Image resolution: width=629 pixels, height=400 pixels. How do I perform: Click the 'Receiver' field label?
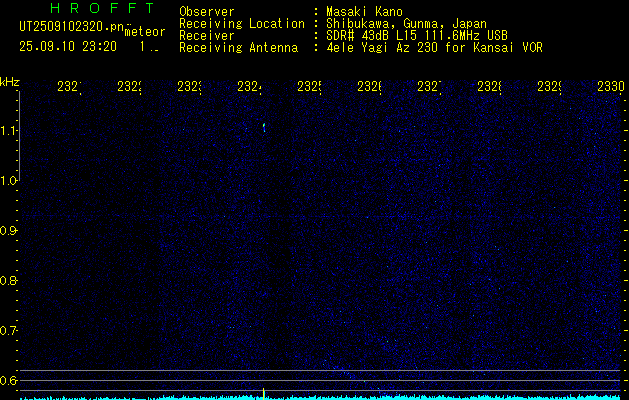pos(207,36)
